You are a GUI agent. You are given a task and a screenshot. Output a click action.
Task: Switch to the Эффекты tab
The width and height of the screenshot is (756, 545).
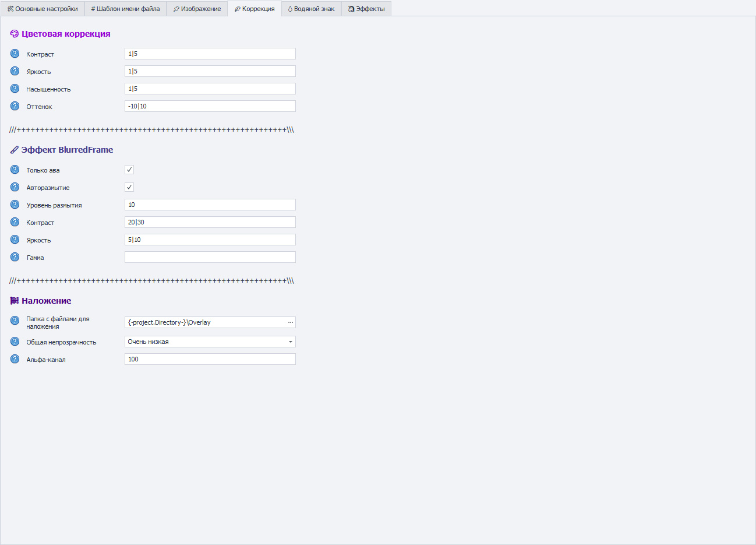click(x=366, y=9)
